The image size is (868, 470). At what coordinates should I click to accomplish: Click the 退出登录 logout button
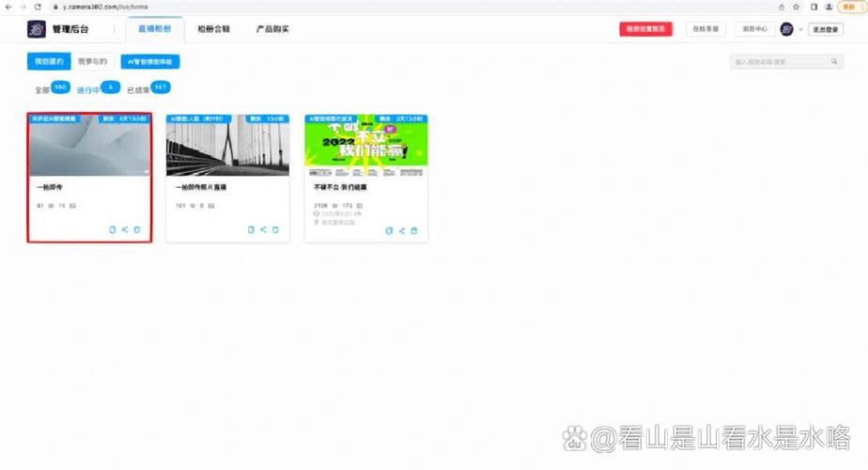point(826,29)
